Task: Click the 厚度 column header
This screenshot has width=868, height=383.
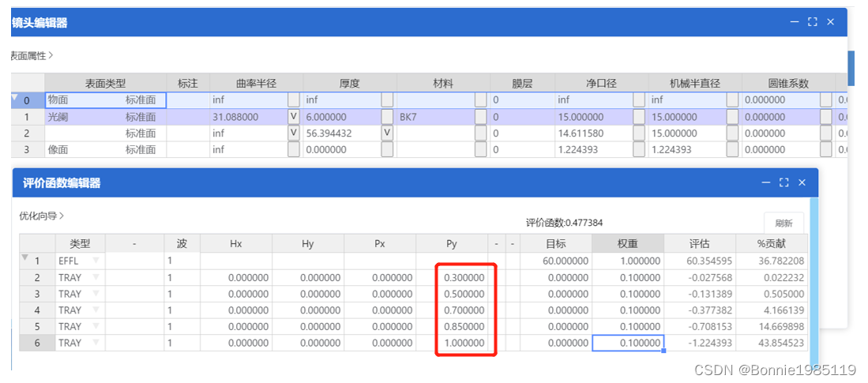Action: (350, 84)
